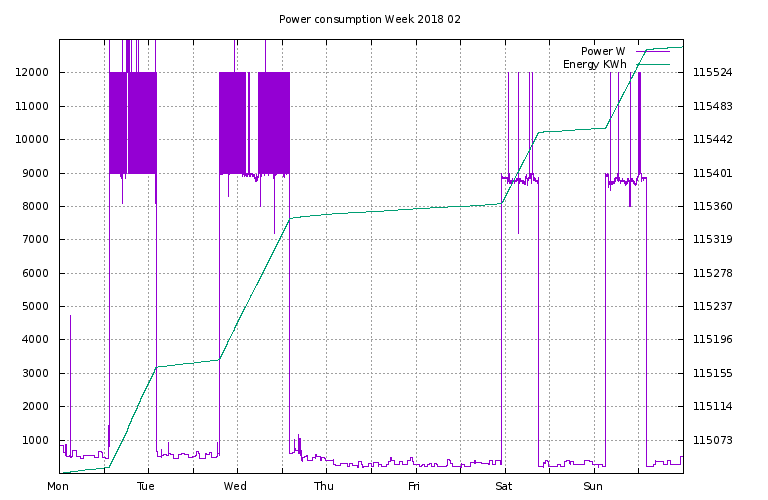Image resolution: width=768 pixels, height=500 pixels.
Task: Click the right axis value 115155
Action: click(x=713, y=373)
